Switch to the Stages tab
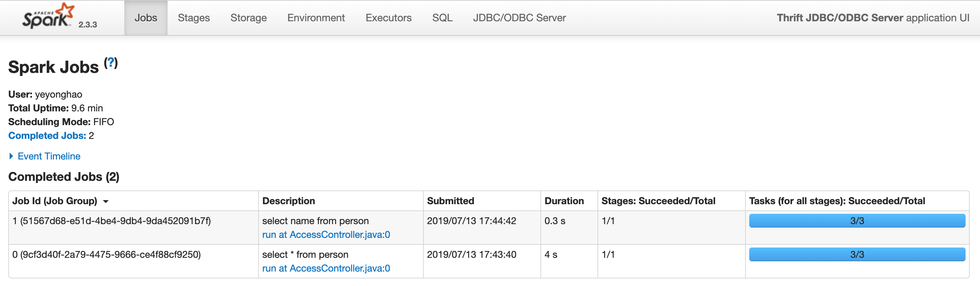Image resolution: width=980 pixels, height=286 pixels. (x=194, y=18)
